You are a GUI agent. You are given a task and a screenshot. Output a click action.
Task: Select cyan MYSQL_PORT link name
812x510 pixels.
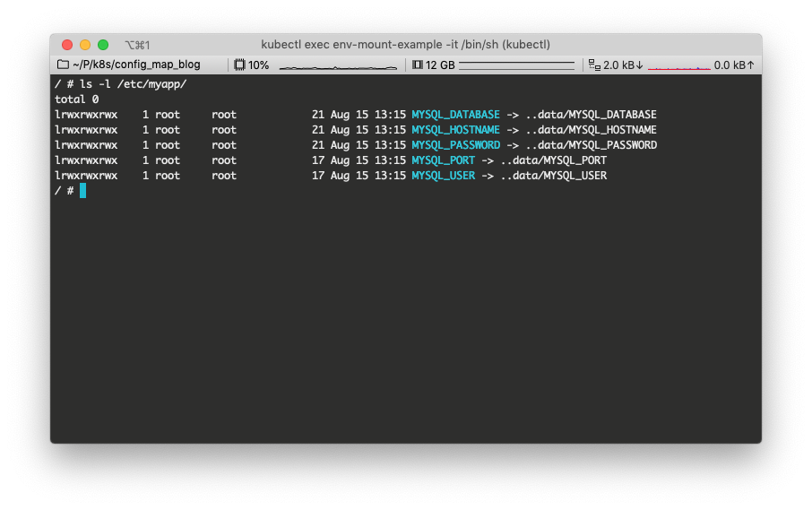coord(444,160)
